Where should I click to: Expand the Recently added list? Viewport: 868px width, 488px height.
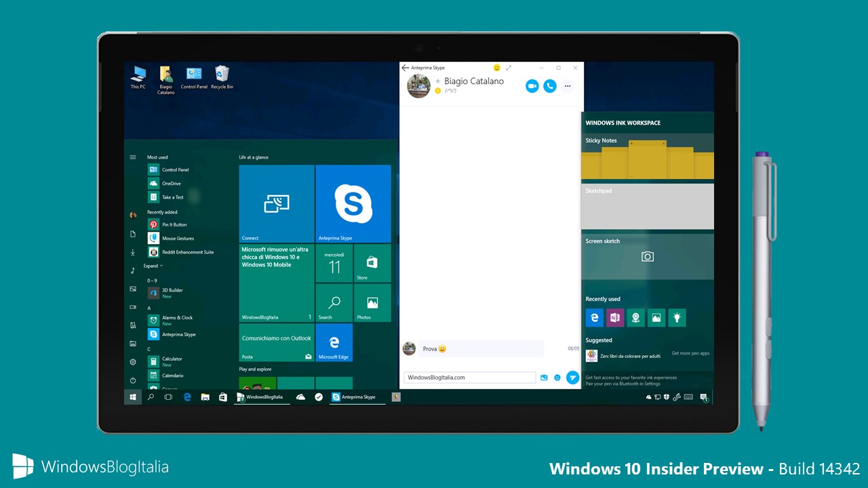pos(153,266)
